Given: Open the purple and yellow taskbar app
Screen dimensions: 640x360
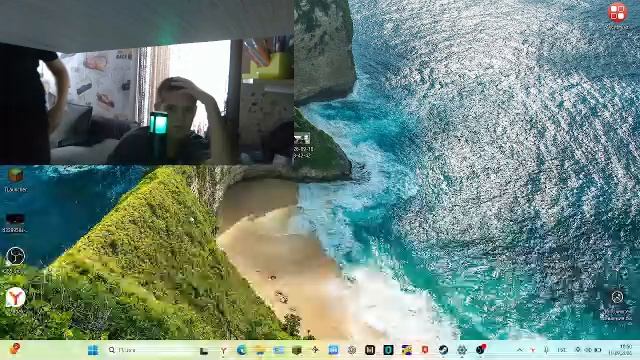Looking at the screenshot, I should click(x=407, y=350).
